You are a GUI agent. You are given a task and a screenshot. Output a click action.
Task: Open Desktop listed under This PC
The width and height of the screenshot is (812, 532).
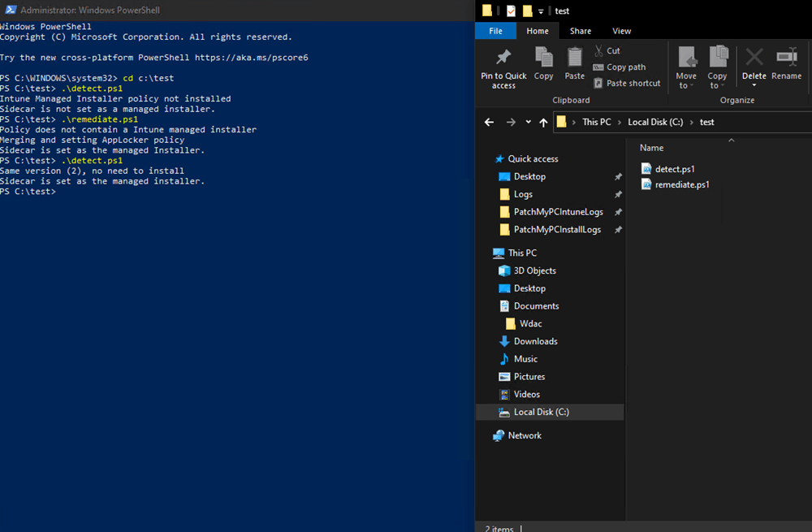pos(529,288)
